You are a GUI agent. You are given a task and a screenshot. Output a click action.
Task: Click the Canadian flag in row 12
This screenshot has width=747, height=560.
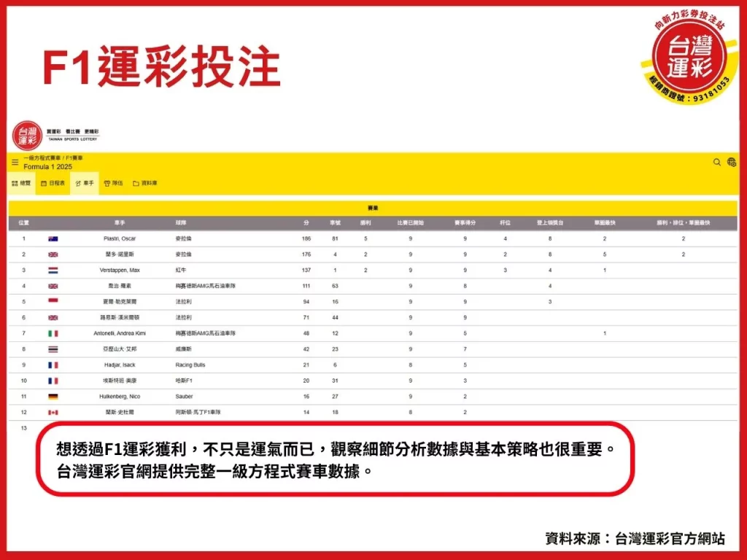click(53, 413)
